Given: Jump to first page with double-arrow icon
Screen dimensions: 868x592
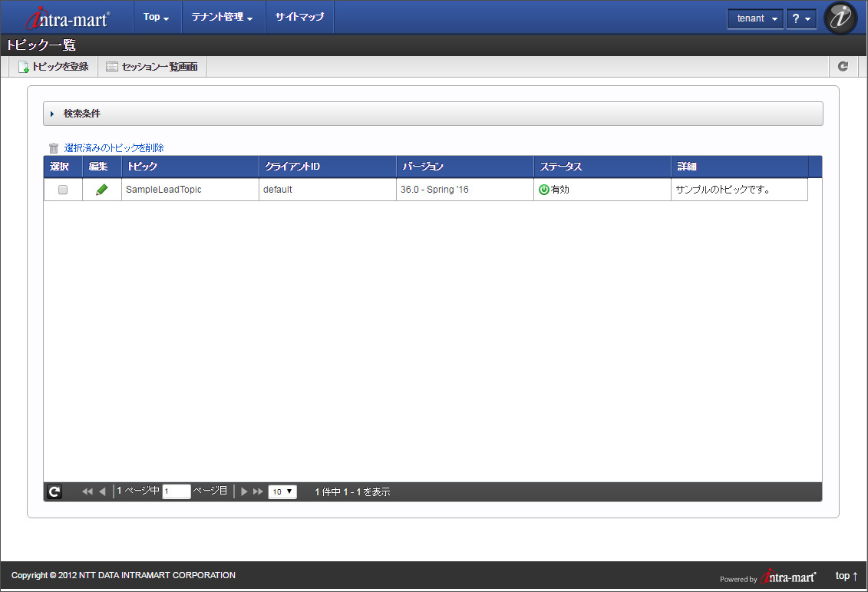Looking at the screenshot, I should tap(86, 491).
